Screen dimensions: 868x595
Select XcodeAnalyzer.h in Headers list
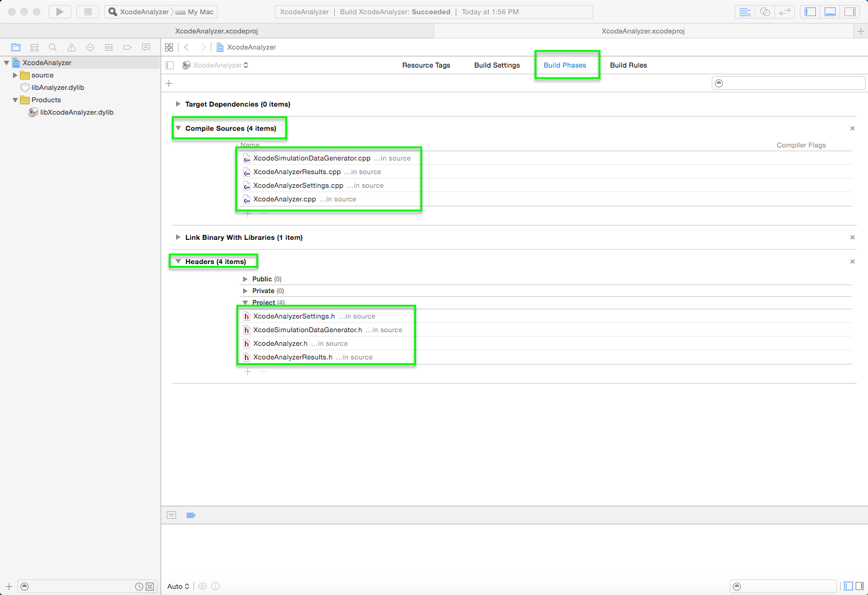[280, 343]
